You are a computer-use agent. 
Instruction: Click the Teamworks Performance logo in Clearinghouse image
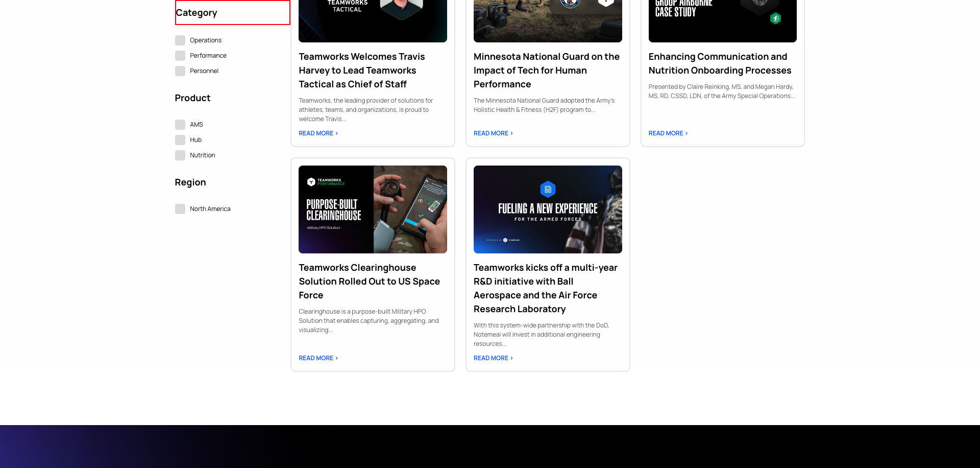[x=326, y=182]
